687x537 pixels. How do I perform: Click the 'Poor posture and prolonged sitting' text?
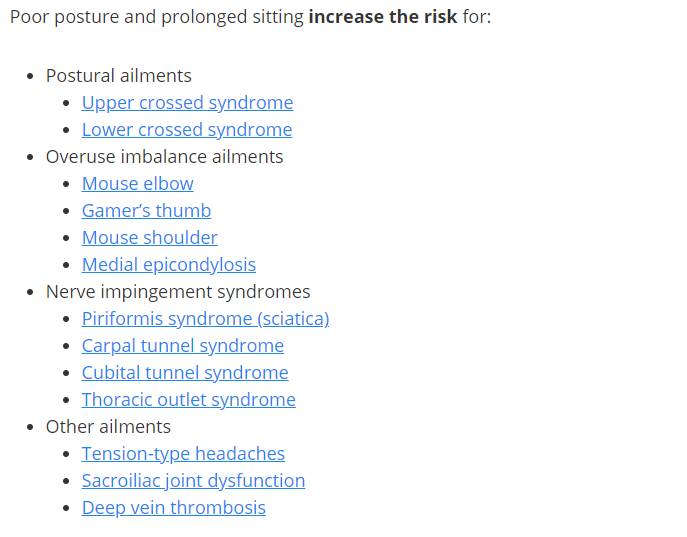(157, 17)
